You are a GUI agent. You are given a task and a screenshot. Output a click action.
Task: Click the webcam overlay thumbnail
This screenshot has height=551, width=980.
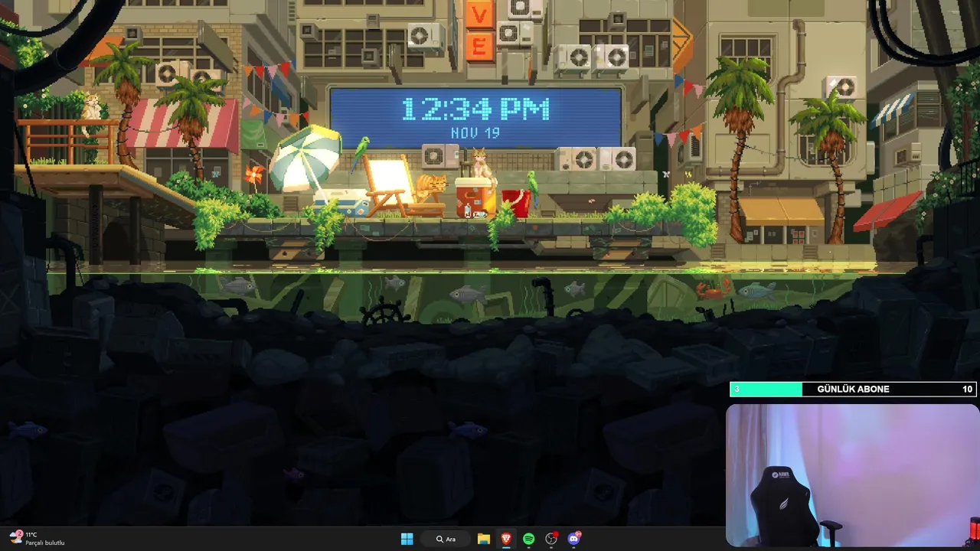853,475
